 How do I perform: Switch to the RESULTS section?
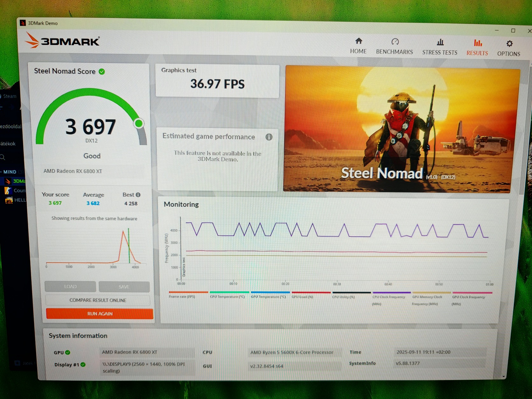pyautogui.click(x=477, y=48)
